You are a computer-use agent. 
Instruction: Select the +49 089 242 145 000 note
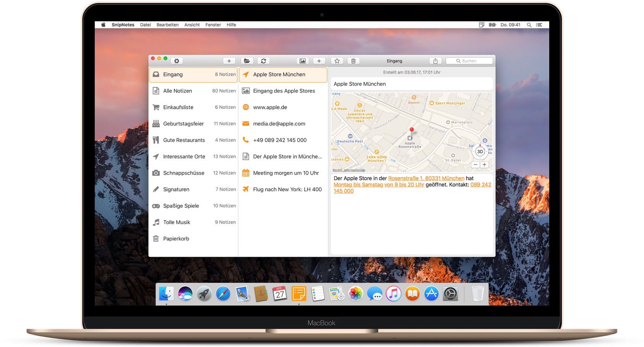(x=283, y=140)
